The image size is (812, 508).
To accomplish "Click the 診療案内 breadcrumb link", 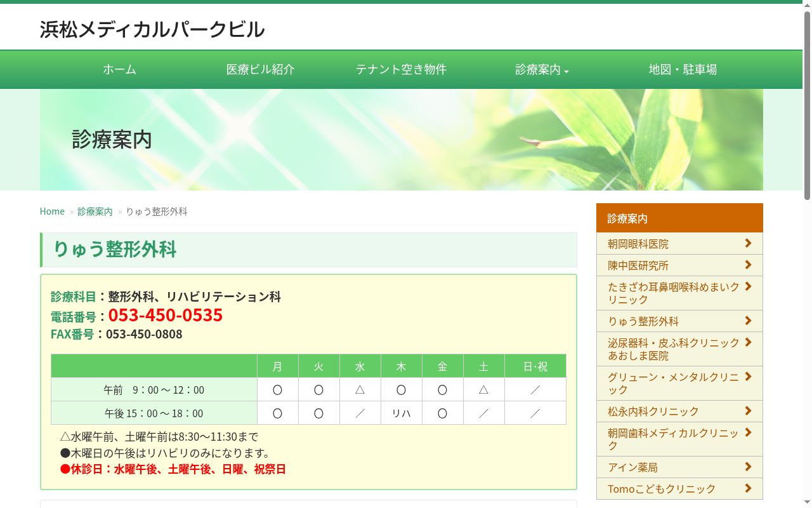I will [x=95, y=211].
